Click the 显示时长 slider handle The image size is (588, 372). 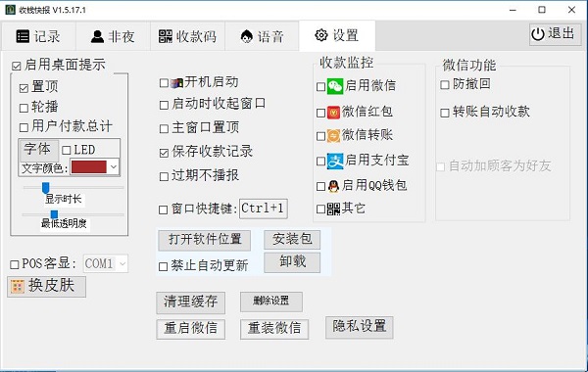(x=45, y=188)
